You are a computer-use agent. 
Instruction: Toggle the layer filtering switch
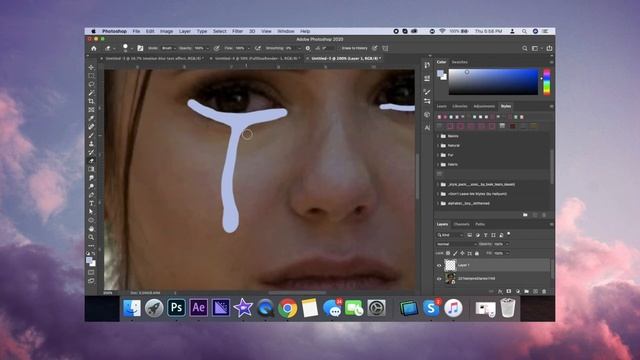tap(509, 234)
